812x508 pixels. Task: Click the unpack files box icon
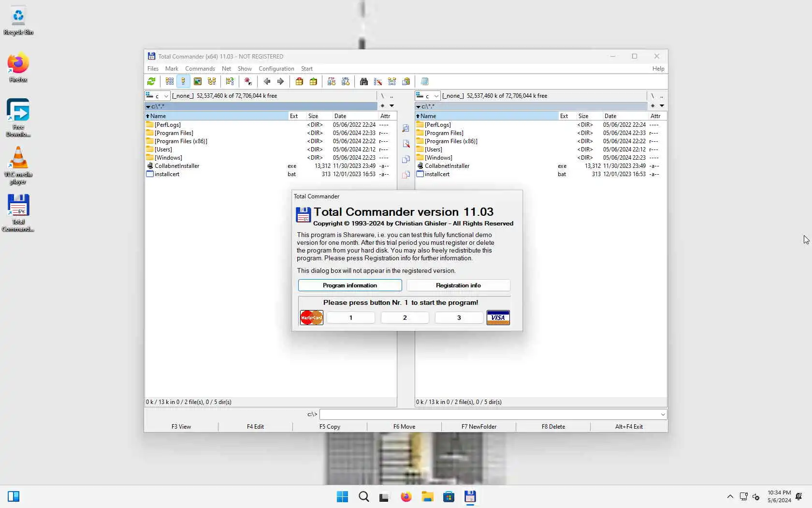(313, 81)
